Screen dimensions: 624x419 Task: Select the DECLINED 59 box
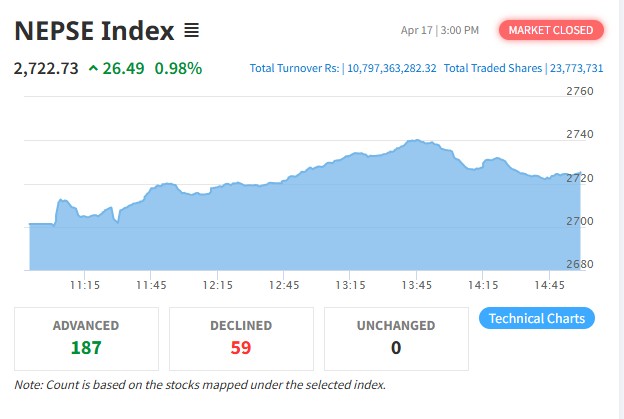241,339
